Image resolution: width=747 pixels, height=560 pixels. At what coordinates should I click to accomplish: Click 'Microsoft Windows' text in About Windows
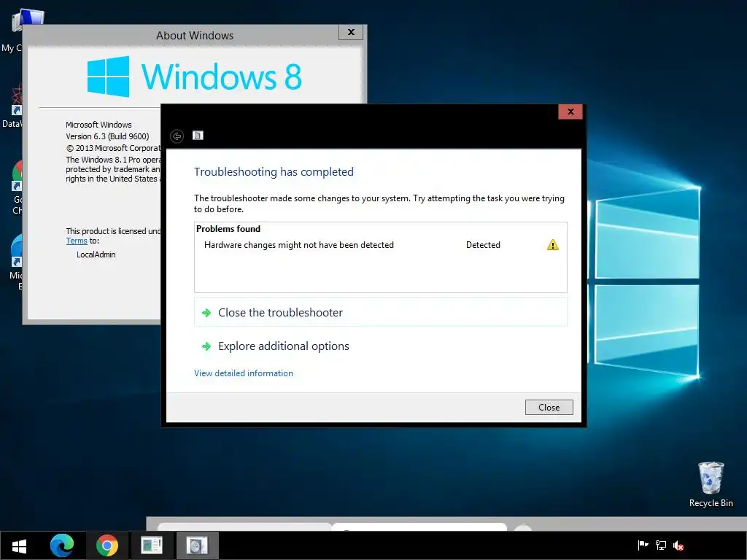click(98, 125)
